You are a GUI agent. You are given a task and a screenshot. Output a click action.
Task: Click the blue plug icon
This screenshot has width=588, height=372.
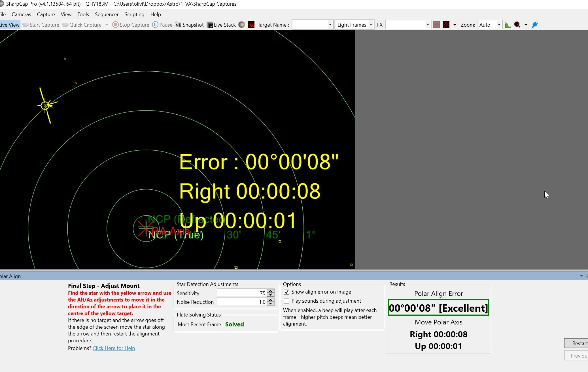click(x=535, y=25)
